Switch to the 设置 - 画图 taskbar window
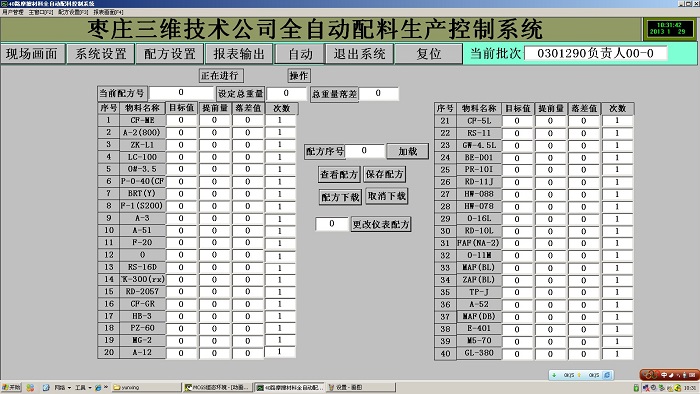Viewport: 700px width, 394px height. [361, 387]
